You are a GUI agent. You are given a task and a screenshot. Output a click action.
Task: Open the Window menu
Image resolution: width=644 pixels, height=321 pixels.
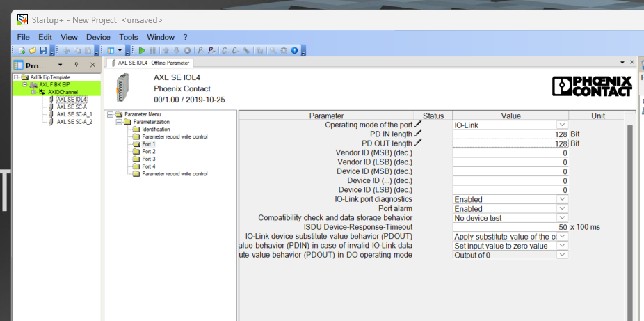point(161,37)
